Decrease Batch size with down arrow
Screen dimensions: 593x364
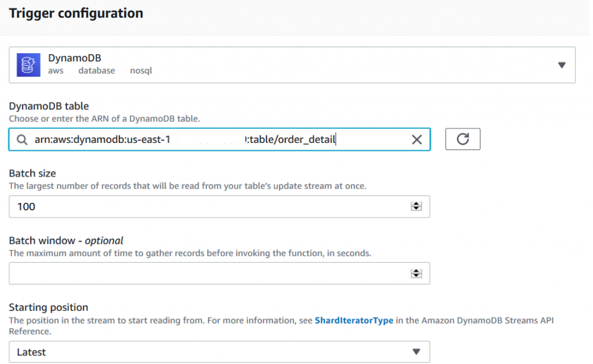point(416,209)
